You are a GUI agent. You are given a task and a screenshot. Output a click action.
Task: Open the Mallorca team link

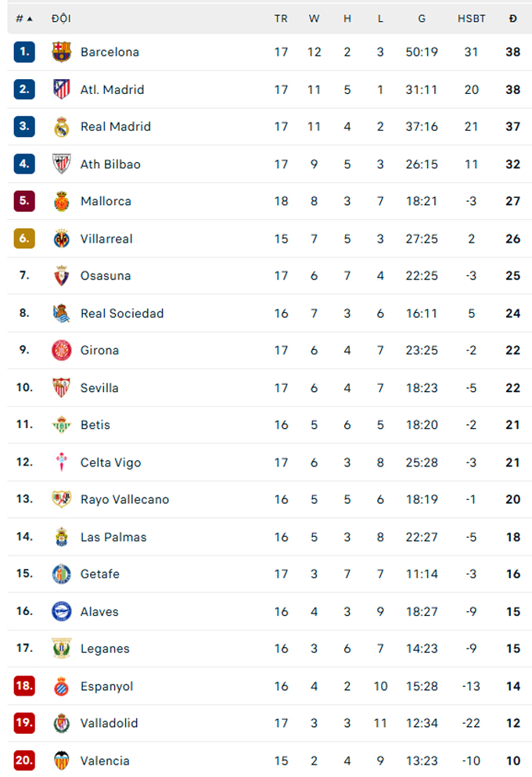[106, 201]
